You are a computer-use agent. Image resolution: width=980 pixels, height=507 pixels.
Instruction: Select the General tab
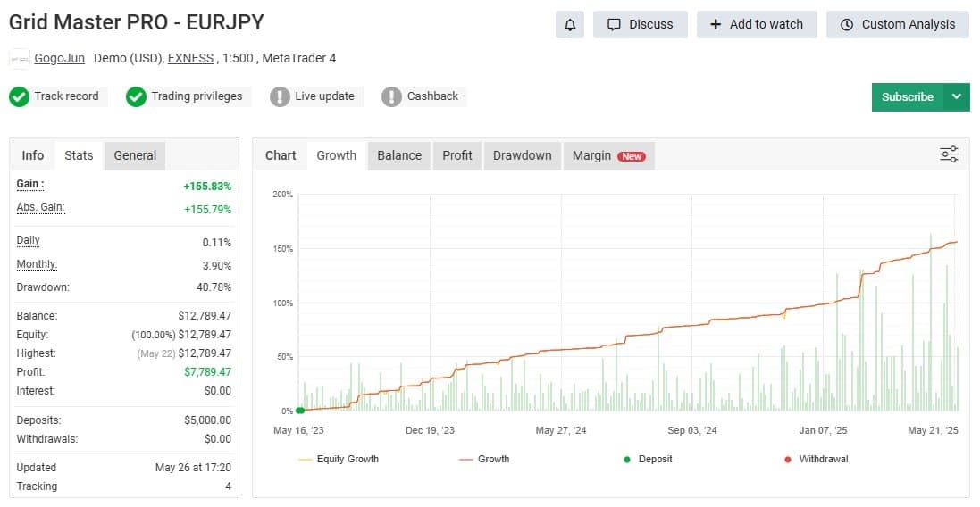(x=135, y=155)
